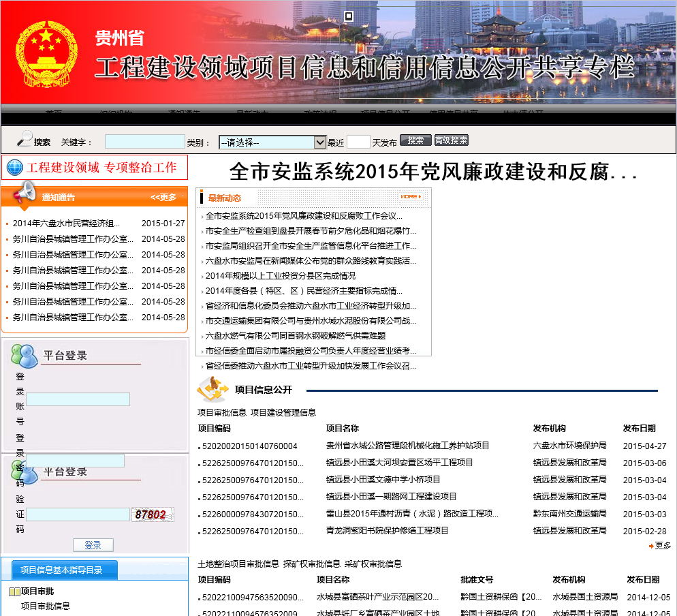Focus the 验证码 captcha input field
This screenshot has height=616, width=677.
(78, 514)
